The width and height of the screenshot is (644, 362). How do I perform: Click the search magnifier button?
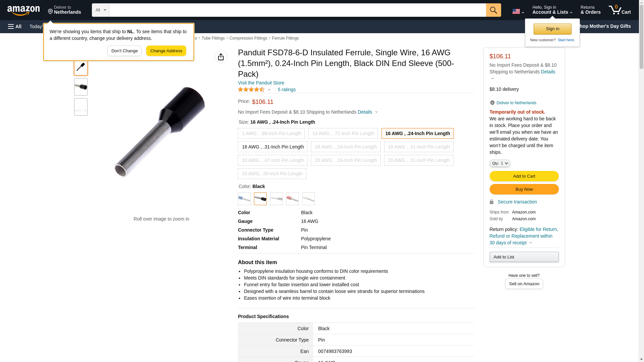tap(493, 10)
